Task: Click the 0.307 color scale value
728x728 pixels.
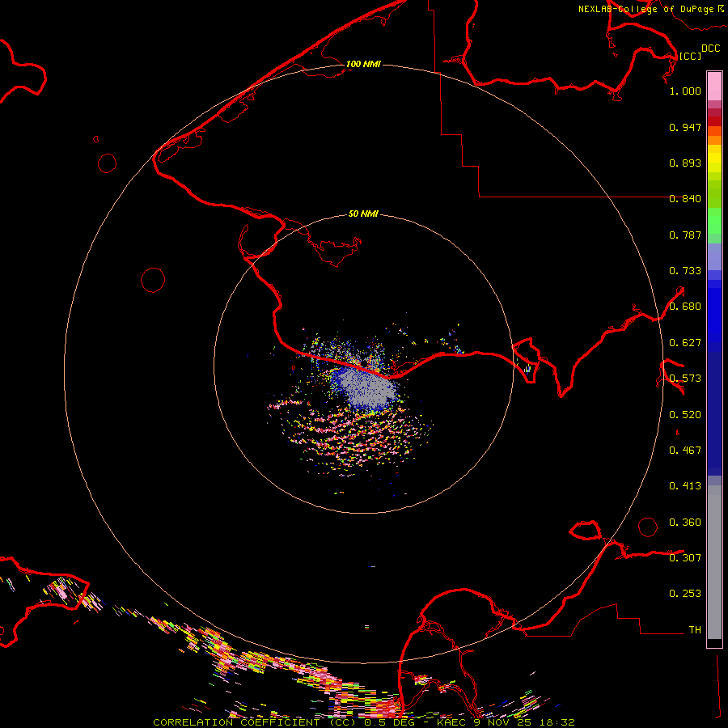Action: (x=685, y=558)
